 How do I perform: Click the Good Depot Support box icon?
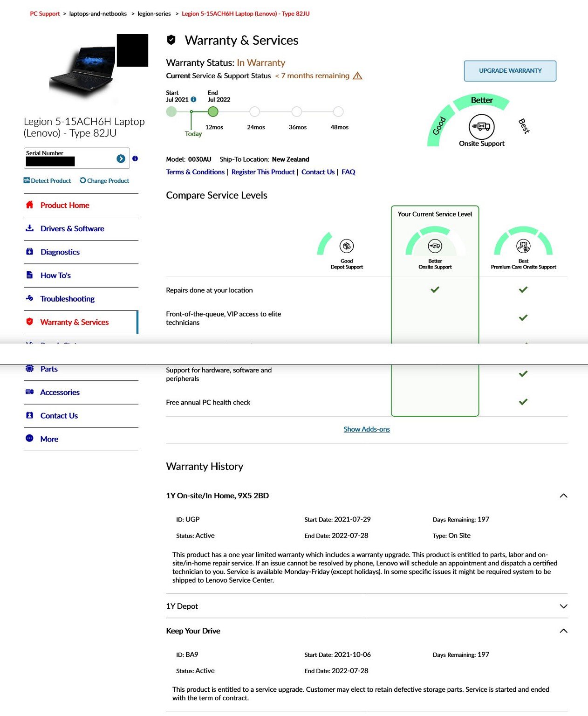[347, 246]
